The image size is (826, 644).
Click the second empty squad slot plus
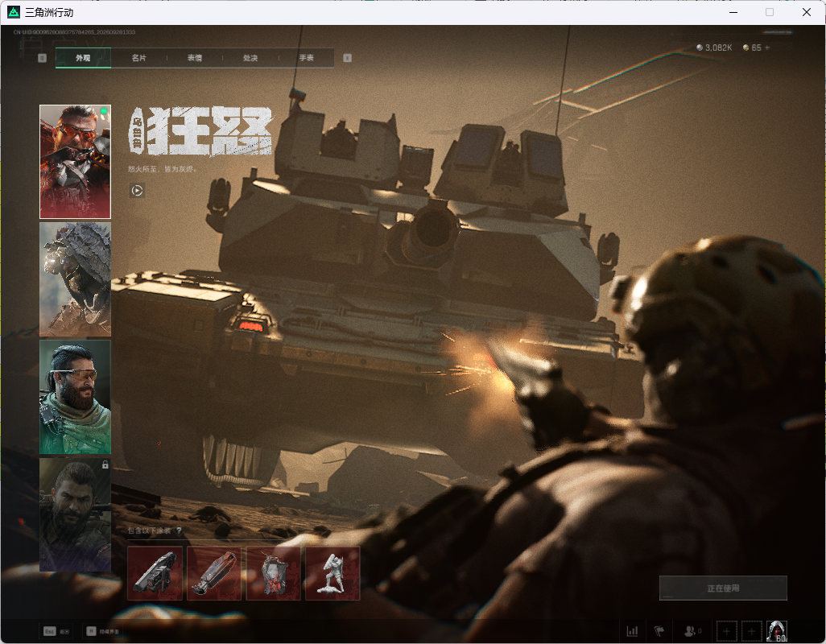(752, 631)
